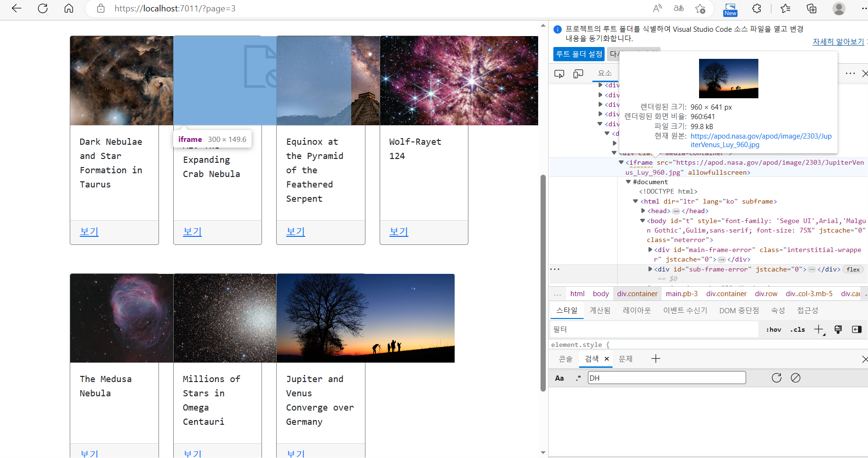
Task: Toggle the regular expression search option
Action: point(578,378)
